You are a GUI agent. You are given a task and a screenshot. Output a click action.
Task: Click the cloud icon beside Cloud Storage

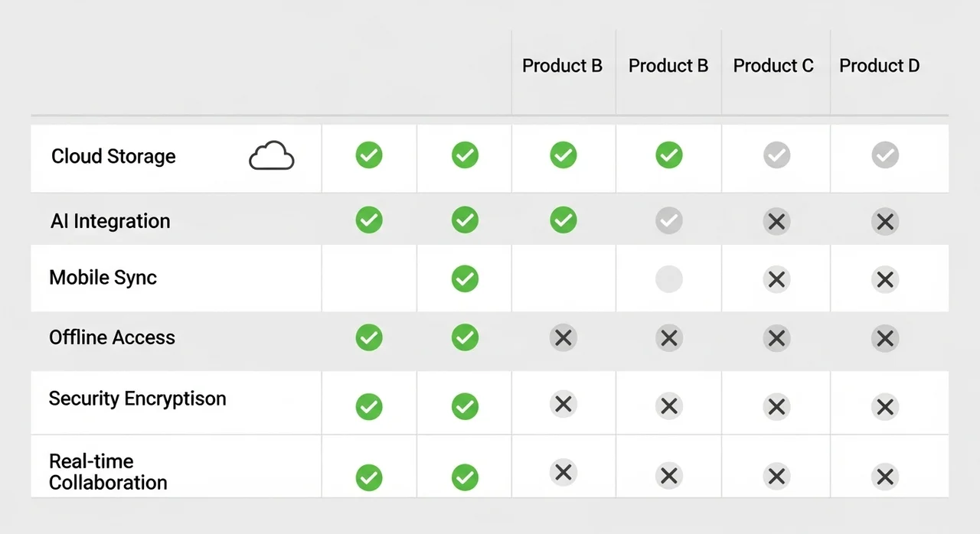(271, 156)
